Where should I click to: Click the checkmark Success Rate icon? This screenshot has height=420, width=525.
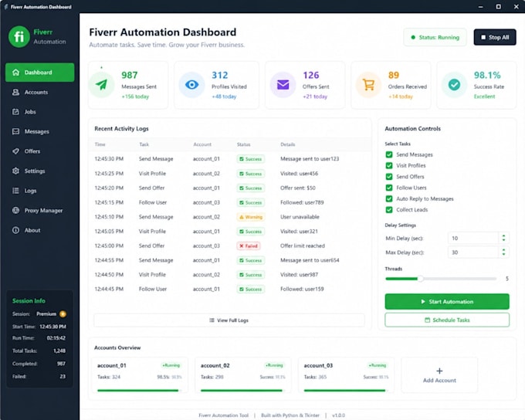pyautogui.click(x=454, y=85)
